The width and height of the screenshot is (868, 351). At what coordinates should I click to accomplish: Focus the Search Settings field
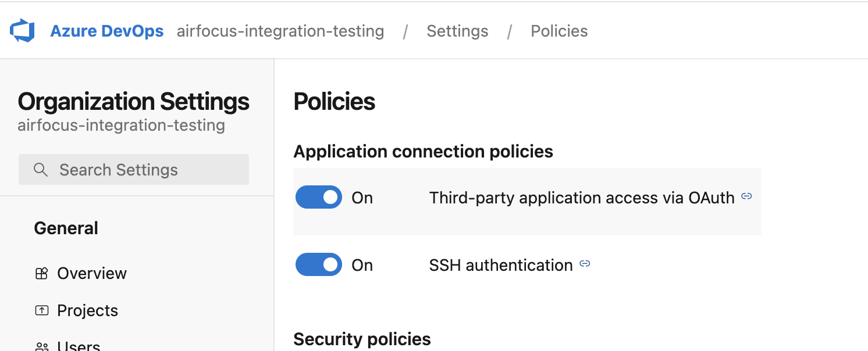pos(134,170)
